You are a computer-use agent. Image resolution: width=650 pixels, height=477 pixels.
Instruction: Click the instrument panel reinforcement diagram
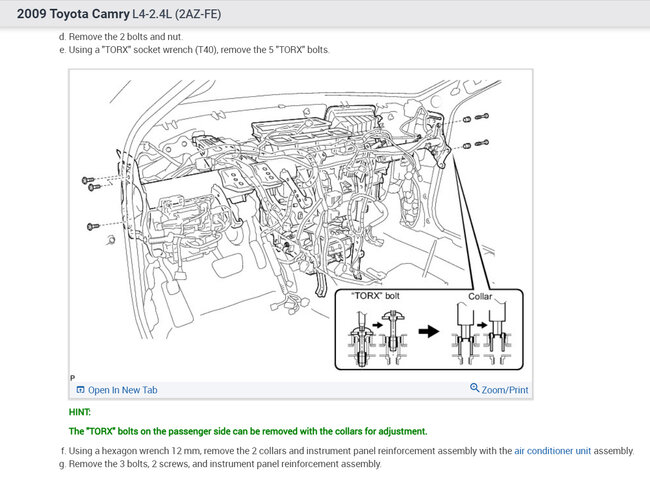(301, 225)
